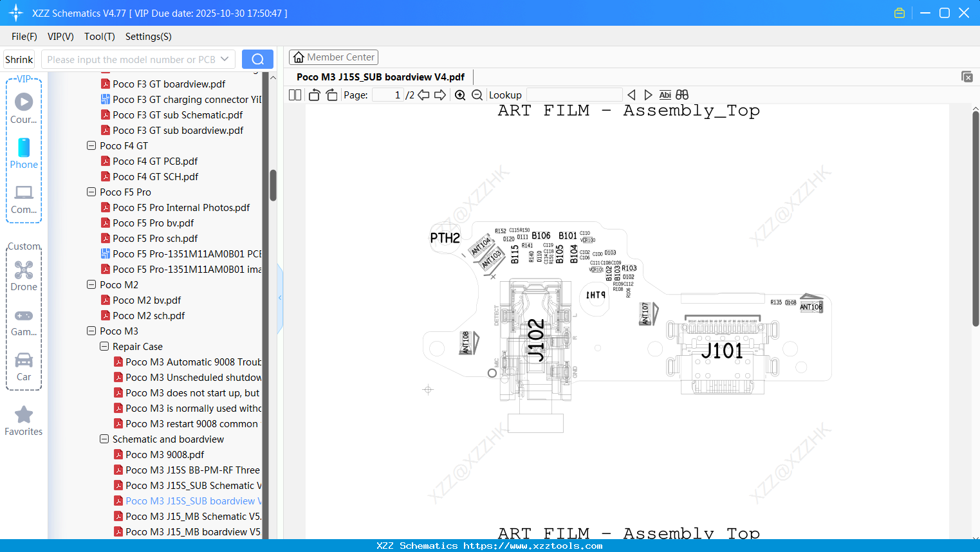The width and height of the screenshot is (980, 552).
Task: Zoom out of the boardview PDF
Action: pyautogui.click(x=476, y=95)
